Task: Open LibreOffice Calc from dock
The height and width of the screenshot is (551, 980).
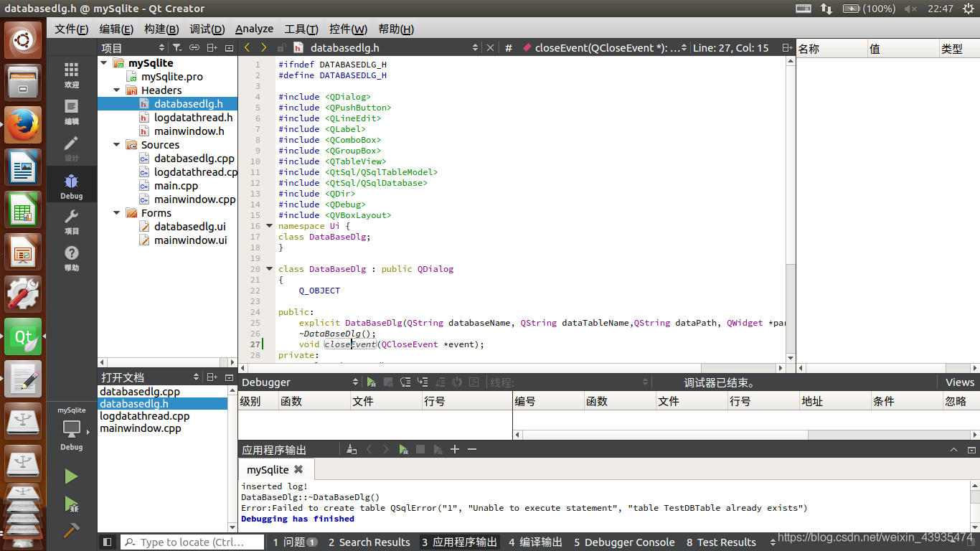Action: pyautogui.click(x=23, y=209)
